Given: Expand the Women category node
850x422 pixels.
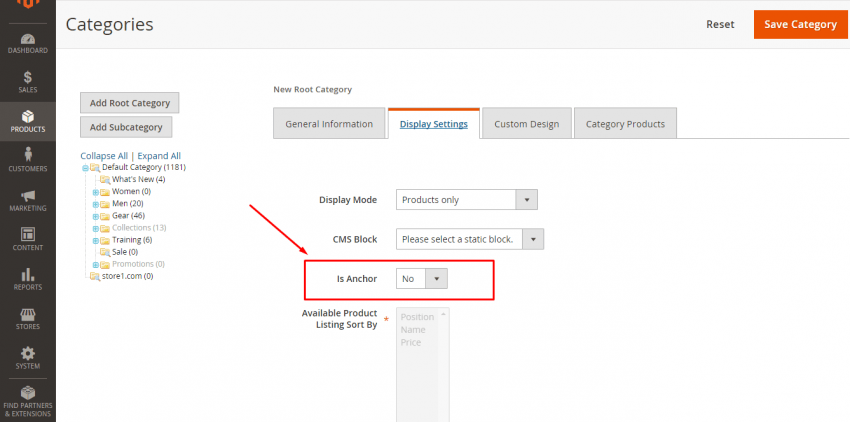Looking at the screenshot, I should tap(95, 192).
